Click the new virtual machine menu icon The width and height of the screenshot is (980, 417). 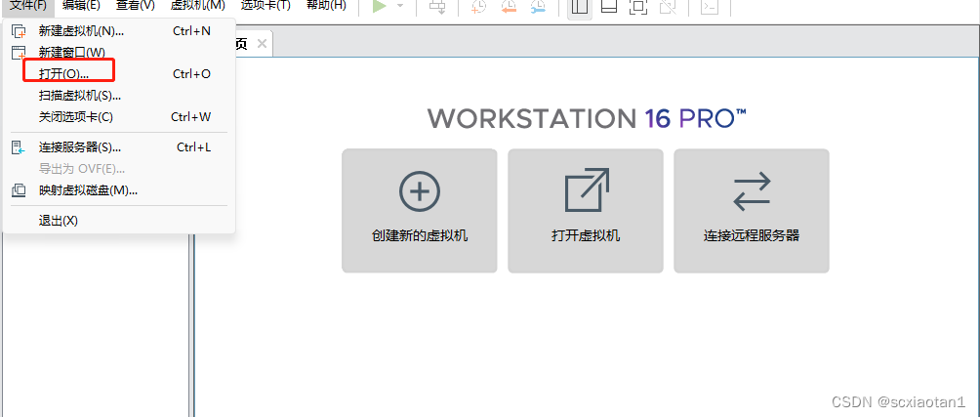[x=20, y=31]
